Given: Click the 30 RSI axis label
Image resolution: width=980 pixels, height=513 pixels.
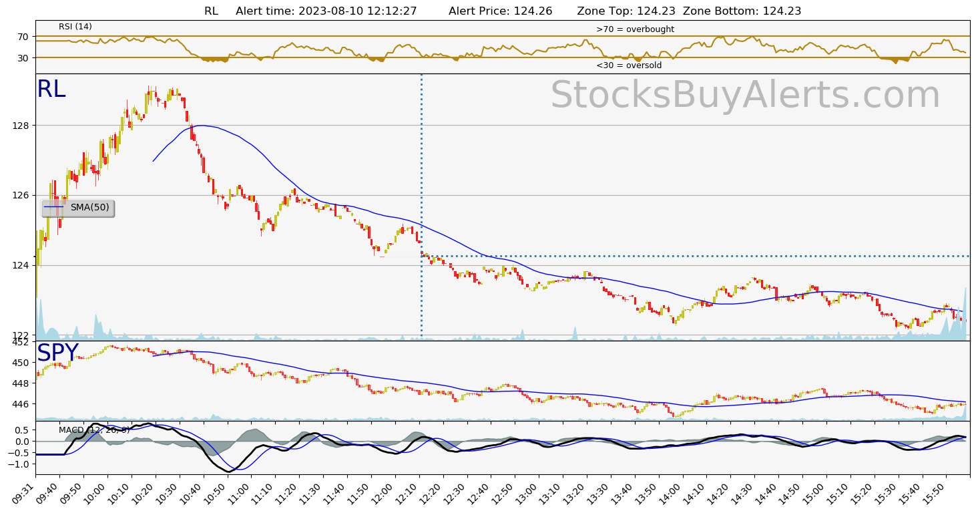Looking at the screenshot, I should pos(25,58).
